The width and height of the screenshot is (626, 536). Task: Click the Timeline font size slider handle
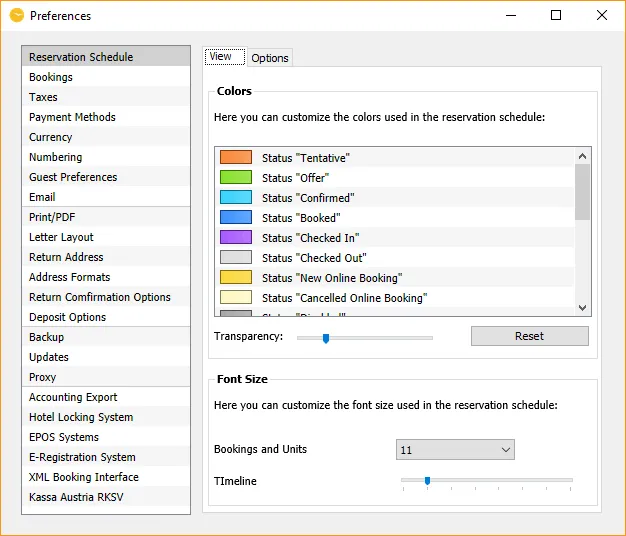427,481
